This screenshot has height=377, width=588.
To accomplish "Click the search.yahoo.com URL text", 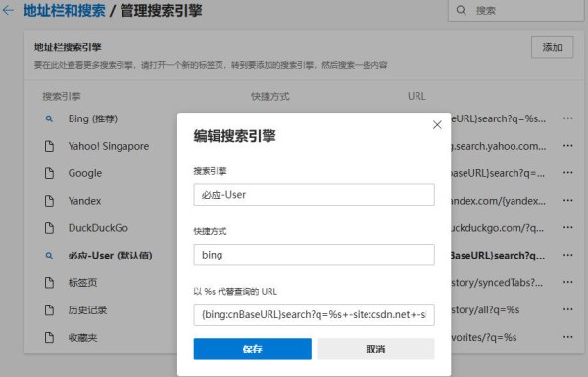I will (x=499, y=146).
